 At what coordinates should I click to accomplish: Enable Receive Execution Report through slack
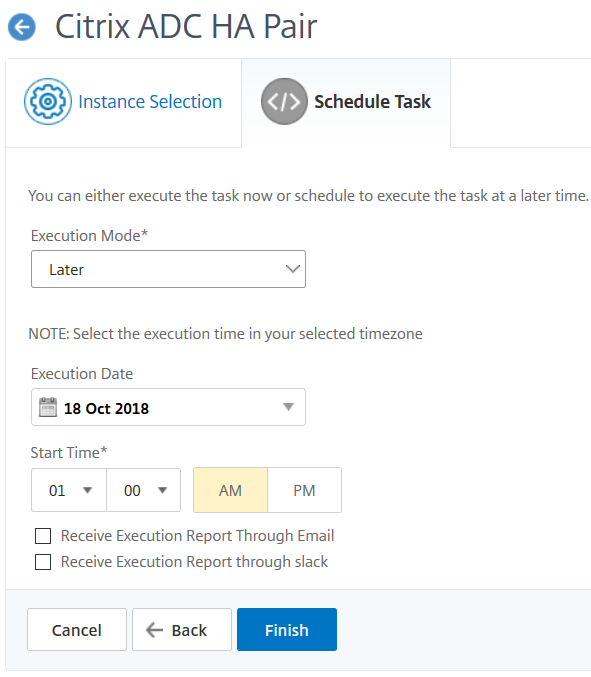[43, 562]
